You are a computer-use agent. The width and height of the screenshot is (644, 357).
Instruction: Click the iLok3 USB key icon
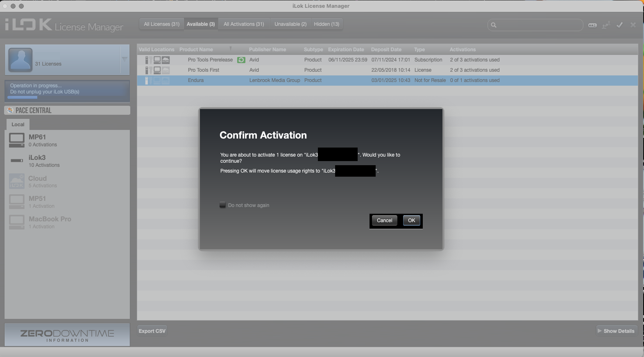(17, 160)
